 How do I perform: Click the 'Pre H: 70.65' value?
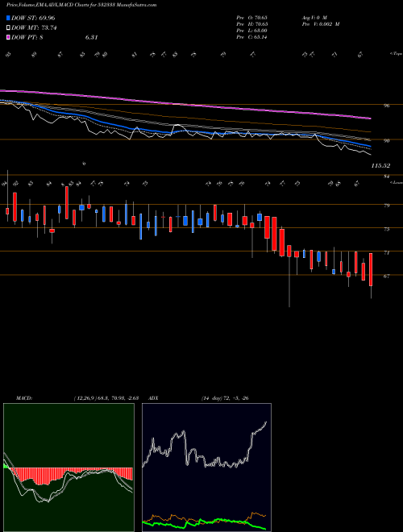pyautogui.click(x=251, y=24)
